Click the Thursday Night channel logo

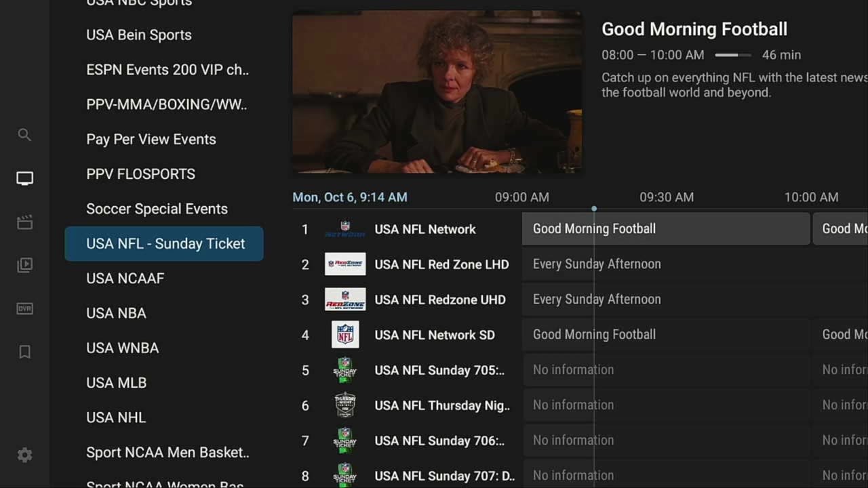click(x=345, y=405)
